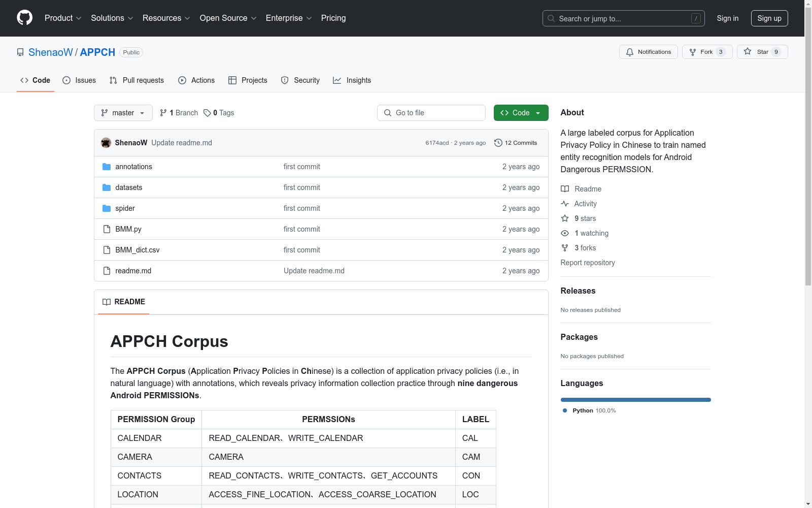The image size is (812, 508).
Task: Click the tag icon next to Tags
Action: coord(207,113)
